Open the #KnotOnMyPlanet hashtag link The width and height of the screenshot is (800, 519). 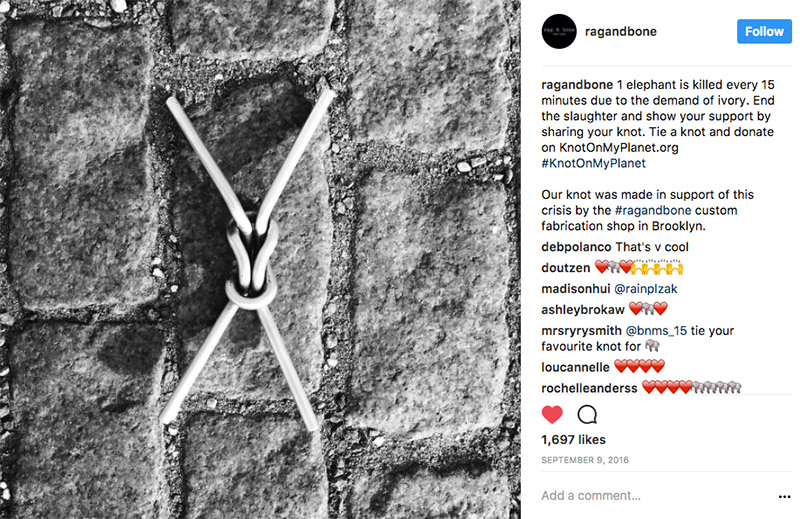coord(593,163)
